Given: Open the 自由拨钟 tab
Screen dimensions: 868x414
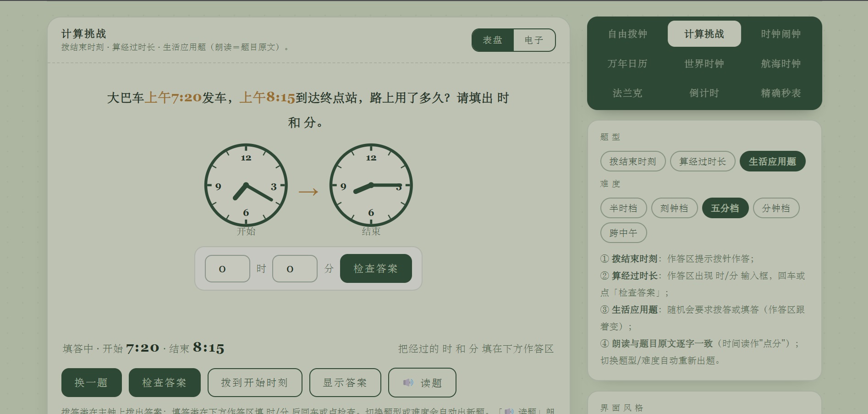Looking at the screenshot, I should pos(627,34).
